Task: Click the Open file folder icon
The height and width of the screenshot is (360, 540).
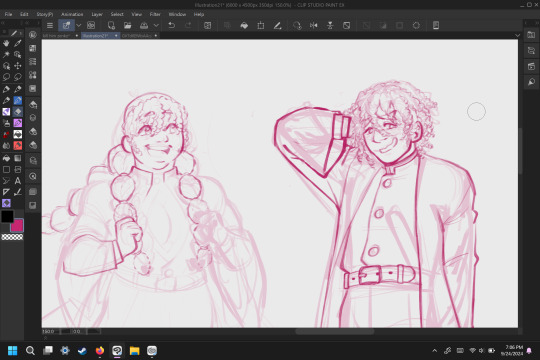Action: (x=127, y=25)
